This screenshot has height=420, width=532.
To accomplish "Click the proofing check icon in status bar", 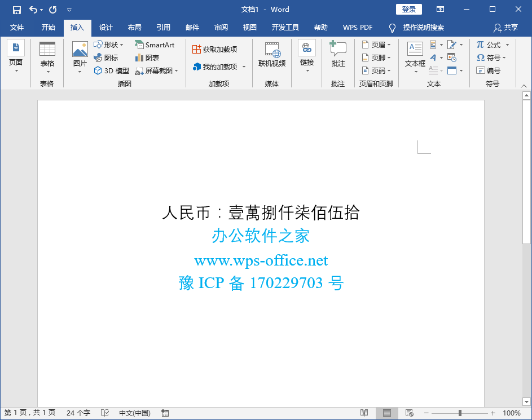I will tap(105, 413).
